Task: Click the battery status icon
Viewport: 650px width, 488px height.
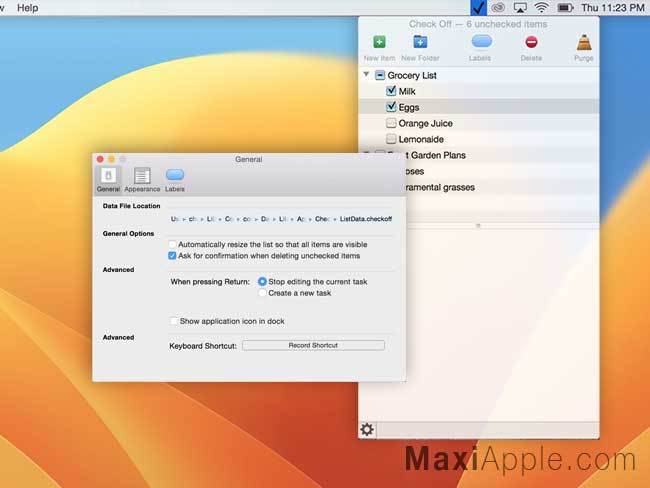Action: [565, 7]
